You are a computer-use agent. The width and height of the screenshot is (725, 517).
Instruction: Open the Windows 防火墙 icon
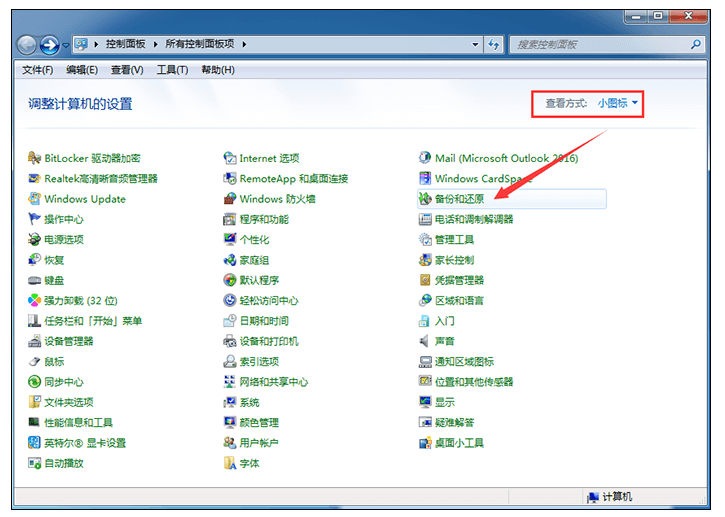tap(230, 199)
